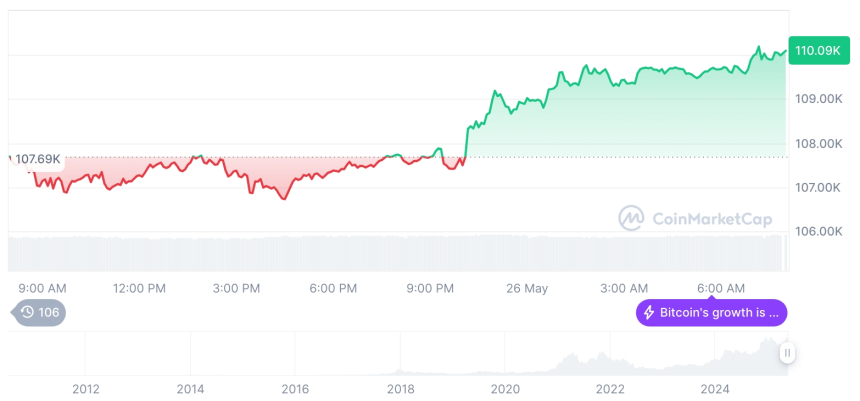Click the 6:00 AM time label

click(x=721, y=288)
